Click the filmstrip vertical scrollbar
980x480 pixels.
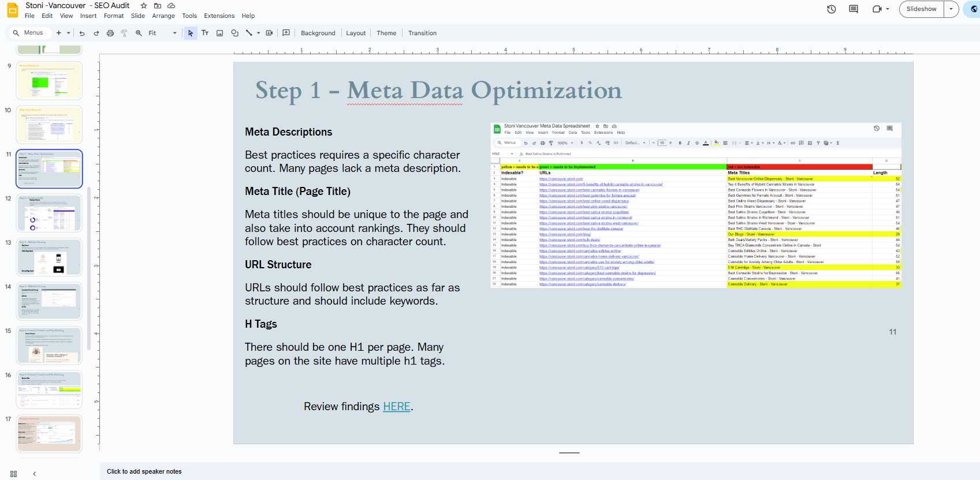tap(89, 268)
